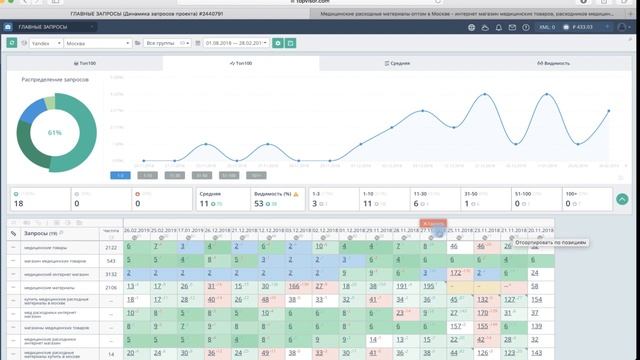Click position 172 in the медицинский интернет магазин row

coord(456,273)
